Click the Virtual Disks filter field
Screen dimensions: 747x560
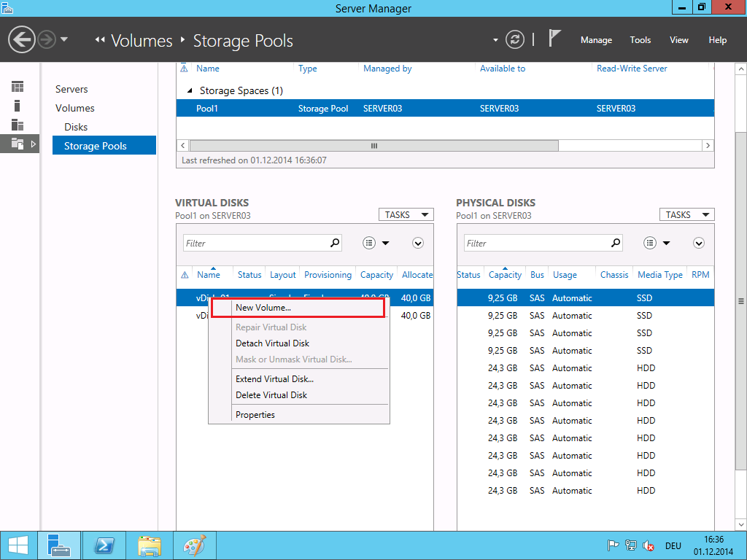pyautogui.click(x=262, y=244)
